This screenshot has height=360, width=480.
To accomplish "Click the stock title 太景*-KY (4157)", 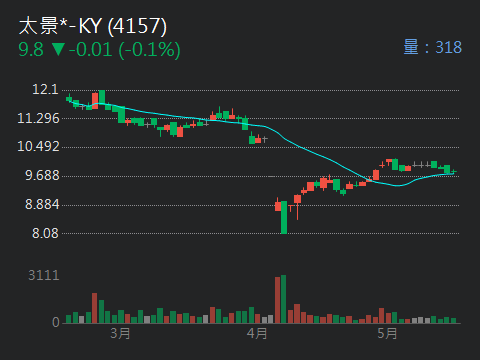I will pyautogui.click(x=93, y=26).
